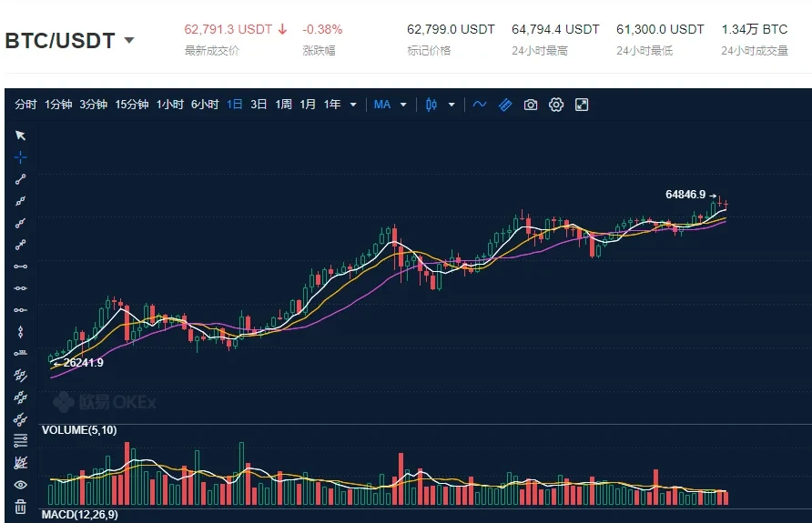Toggle the line chart wave icon
This screenshot has height=523, width=812.
click(480, 105)
